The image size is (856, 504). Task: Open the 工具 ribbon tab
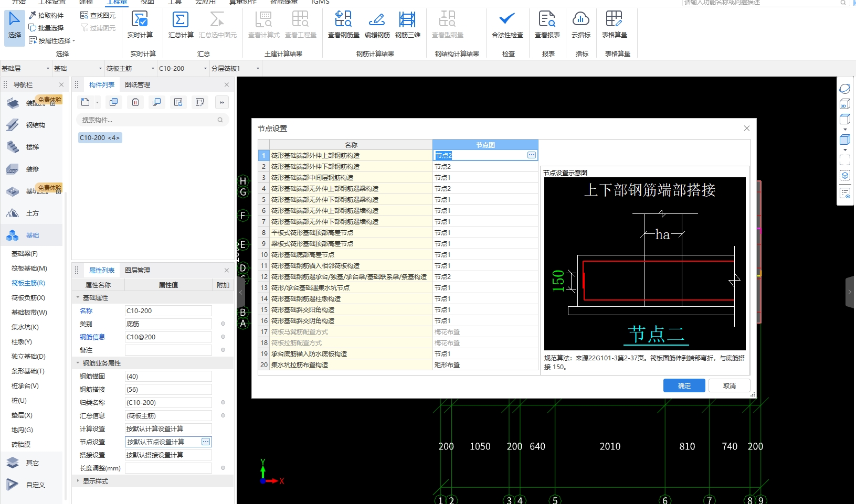coord(175,2)
